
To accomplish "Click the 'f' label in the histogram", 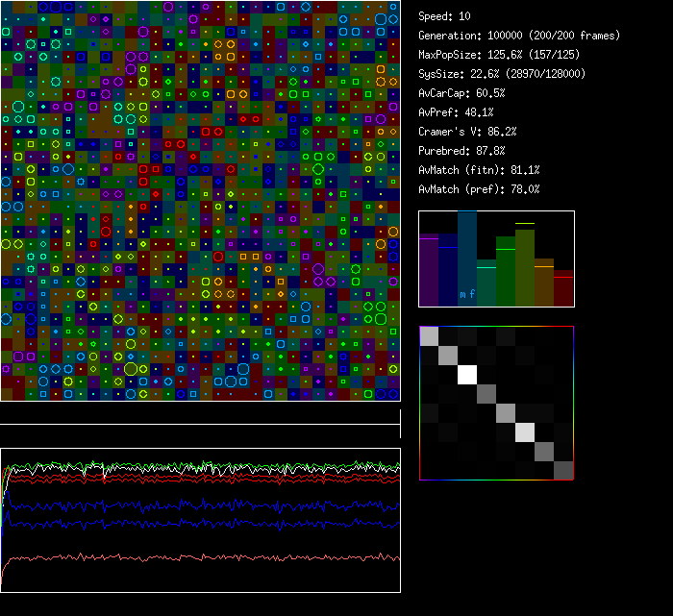I will 472,294.
